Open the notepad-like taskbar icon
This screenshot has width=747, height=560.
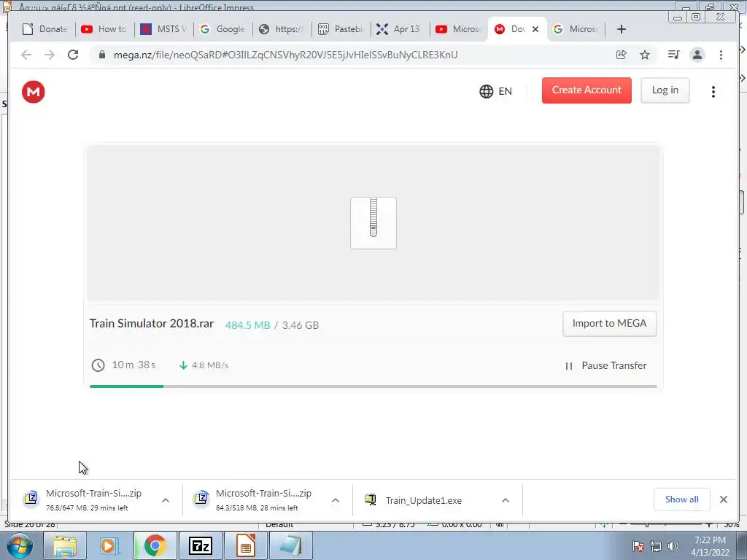290,545
